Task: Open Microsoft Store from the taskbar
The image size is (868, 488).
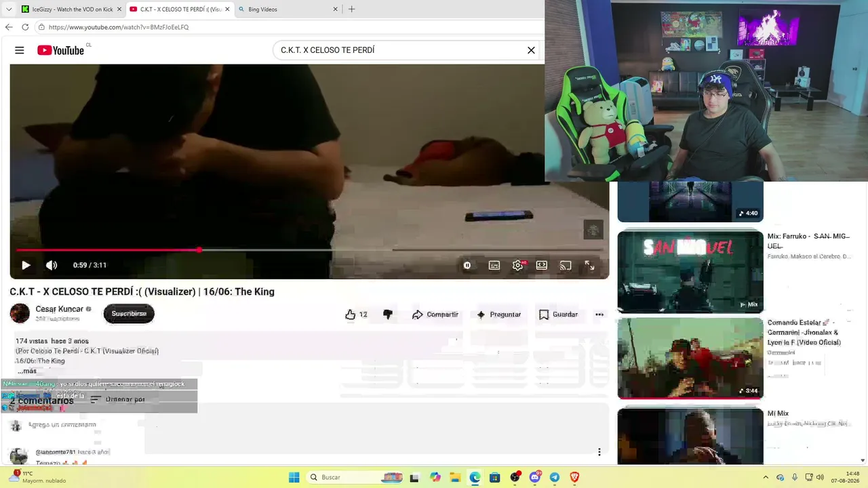Action: 495,477
